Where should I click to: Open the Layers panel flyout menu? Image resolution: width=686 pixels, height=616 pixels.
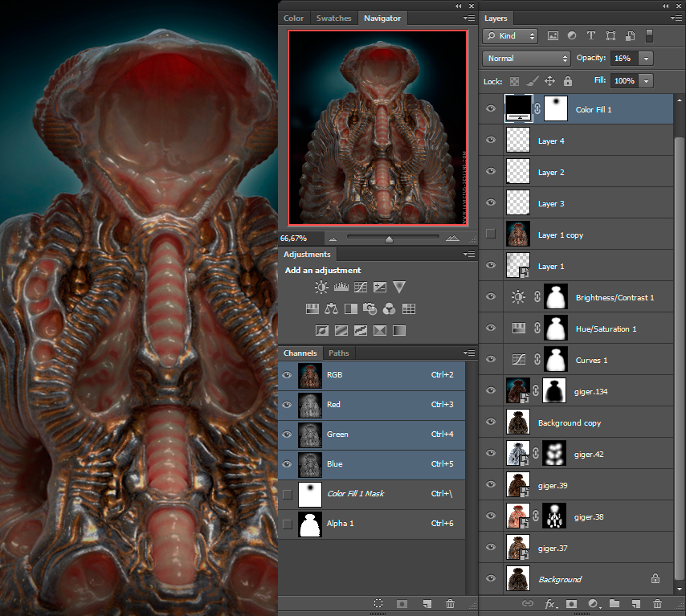676,18
